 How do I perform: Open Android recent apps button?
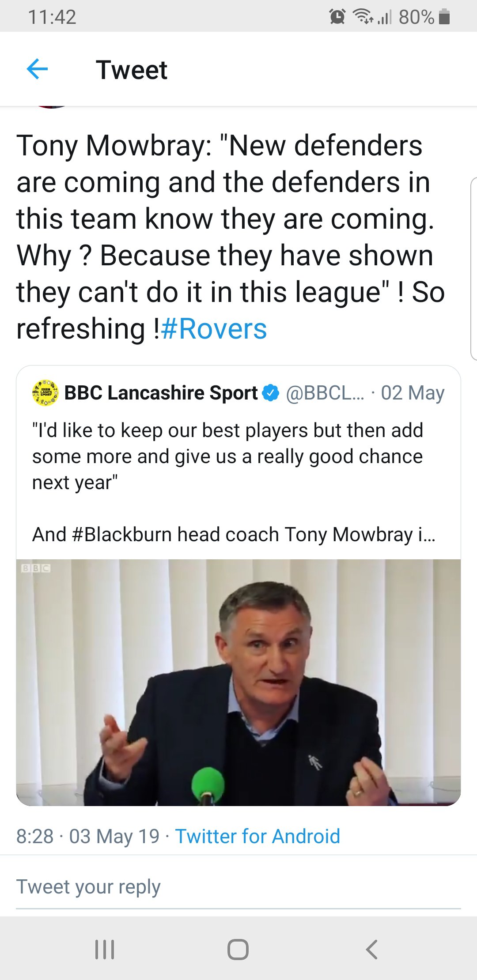(105, 949)
